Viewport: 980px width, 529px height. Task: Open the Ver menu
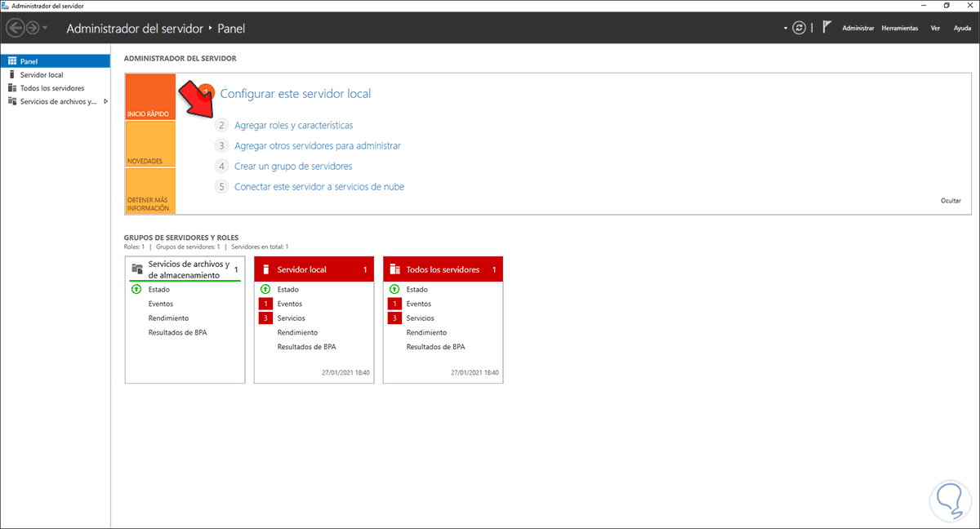point(935,28)
